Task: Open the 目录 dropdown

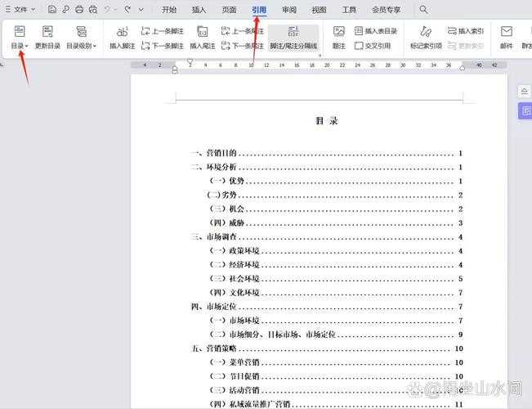Action: click(20, 38)
